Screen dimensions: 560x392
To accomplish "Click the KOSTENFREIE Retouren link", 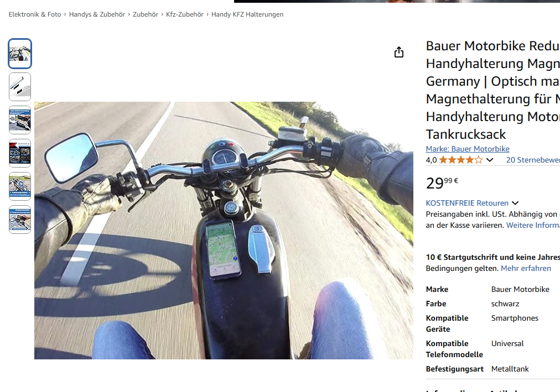I will 467,203.
